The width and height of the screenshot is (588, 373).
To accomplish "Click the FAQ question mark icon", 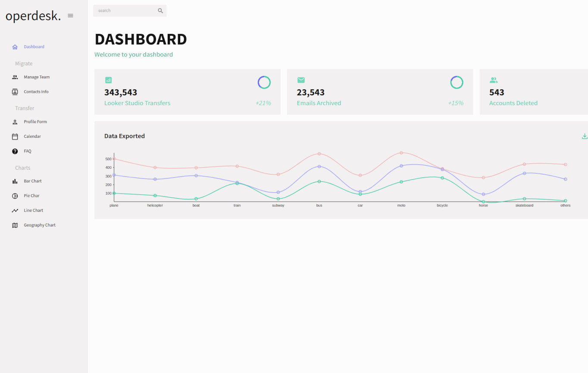I will 15,151.
